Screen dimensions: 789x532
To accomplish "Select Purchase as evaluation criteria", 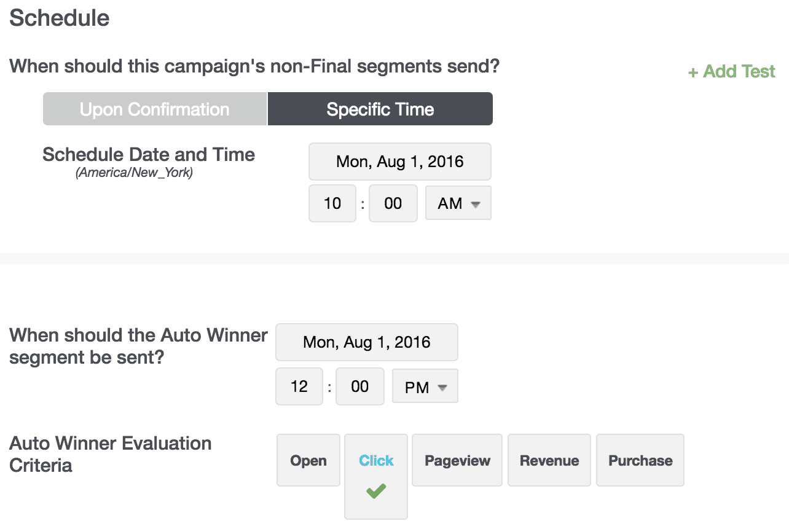I will click(640, 461).
